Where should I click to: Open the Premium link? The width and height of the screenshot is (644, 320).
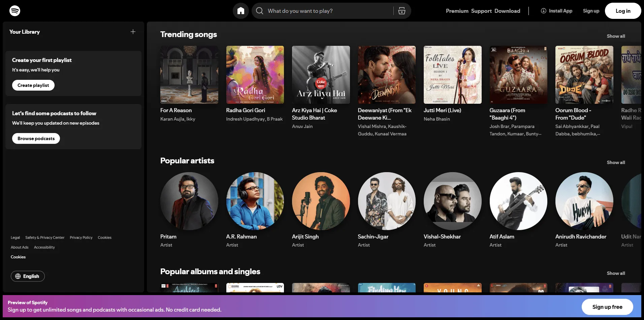click(457, 11)
